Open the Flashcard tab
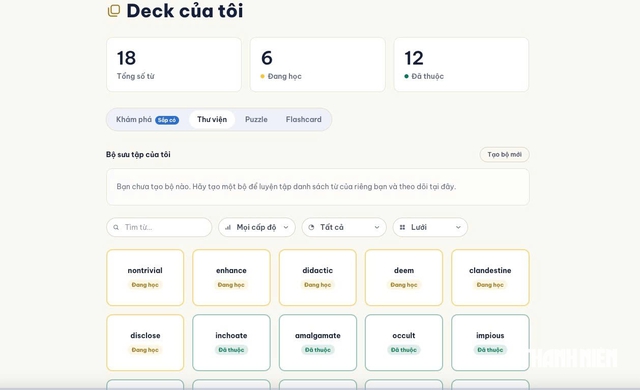This screenshot has height=390, width=640. click(x=304, y=120)
